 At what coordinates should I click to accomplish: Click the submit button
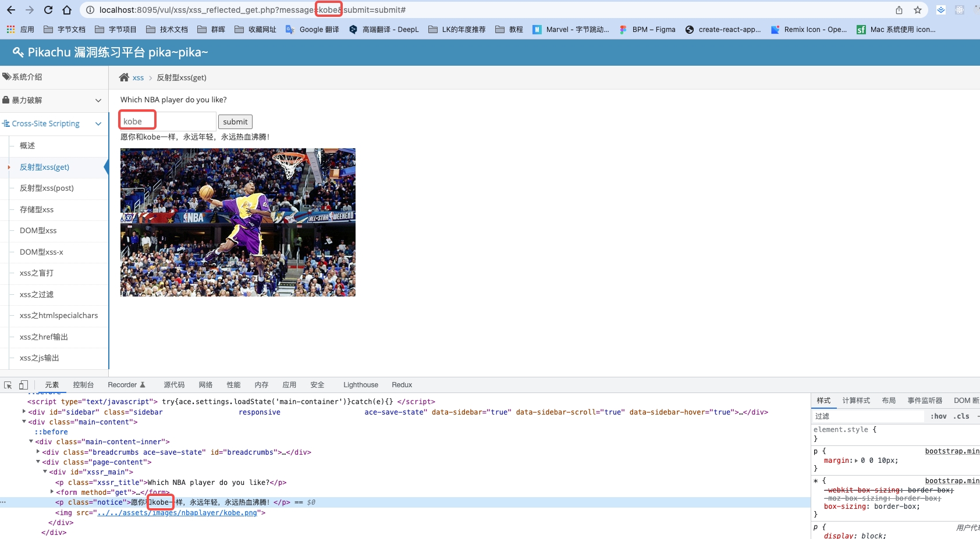pyautogui.click(x=235, y=122)
